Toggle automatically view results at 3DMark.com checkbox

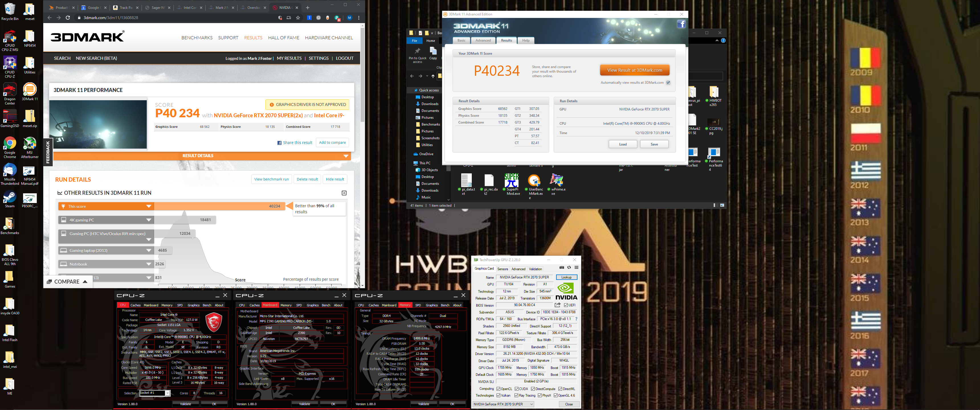[x=668, y=83]
